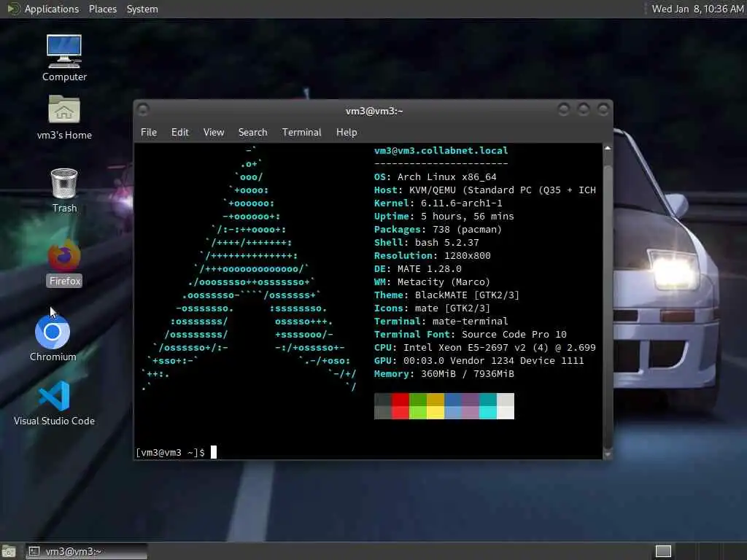Viewport: 747px width, 560px height.
Task: Click the Kernel: 6.11.6-arch1-1 line
Action: pos(438,203)
